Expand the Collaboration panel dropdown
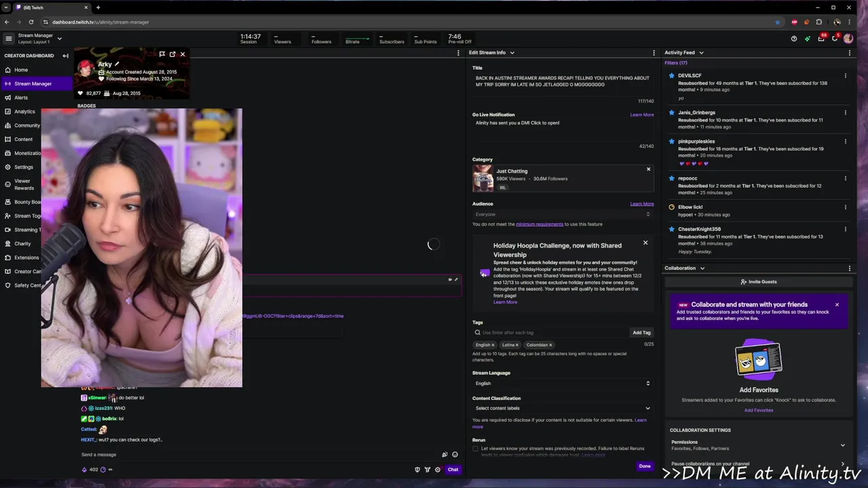This screenshot has width=868, height=488. pyautogui.click(x=702, y=268)
